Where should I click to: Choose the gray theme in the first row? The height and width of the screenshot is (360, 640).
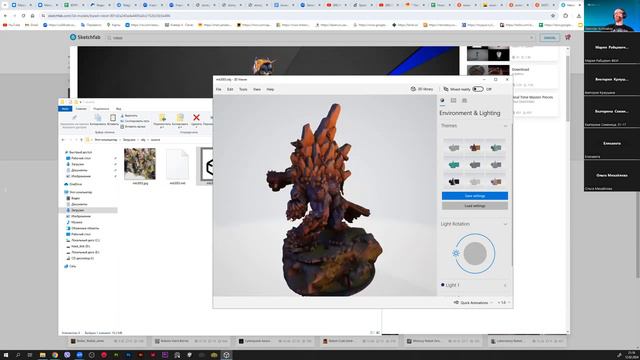[x=454, y=148]
